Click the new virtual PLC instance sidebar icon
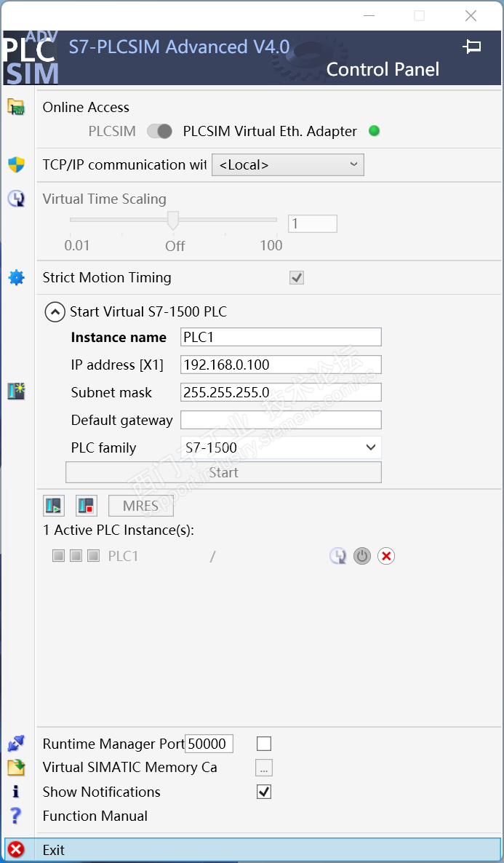The image size is (504, 863). [16, 391]
